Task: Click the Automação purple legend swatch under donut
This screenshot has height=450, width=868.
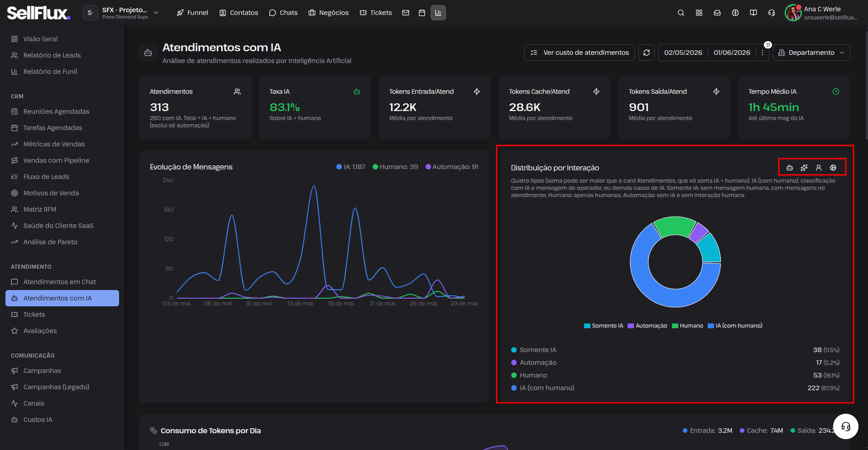Action: click(631, 326)
